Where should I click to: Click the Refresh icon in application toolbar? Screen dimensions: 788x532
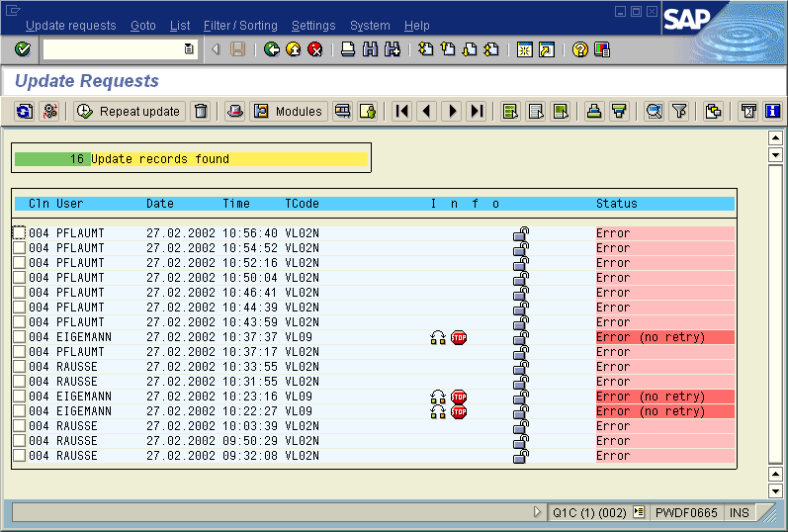[24, 111]
